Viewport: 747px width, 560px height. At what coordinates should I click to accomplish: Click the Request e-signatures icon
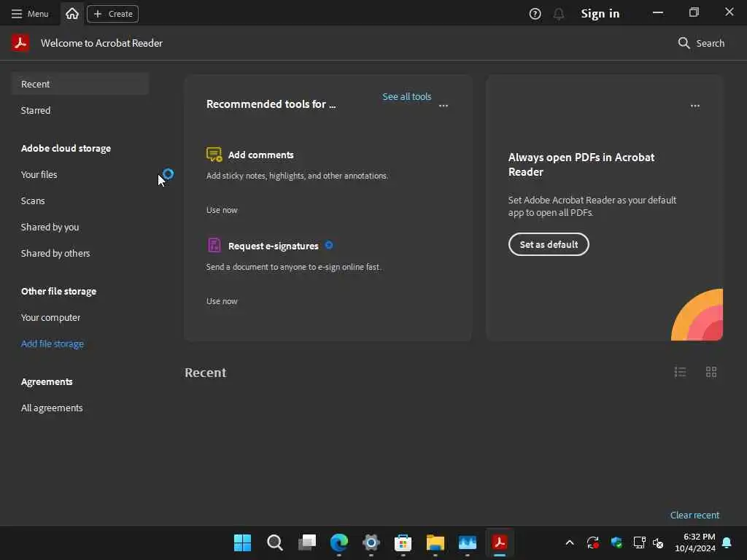tap(214, 245)
